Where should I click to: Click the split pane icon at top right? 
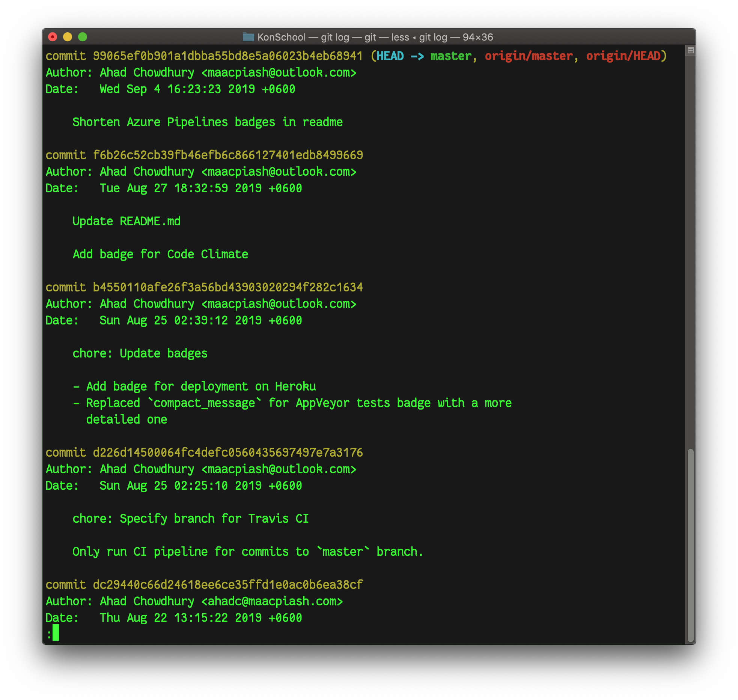[x=690, y=51]
